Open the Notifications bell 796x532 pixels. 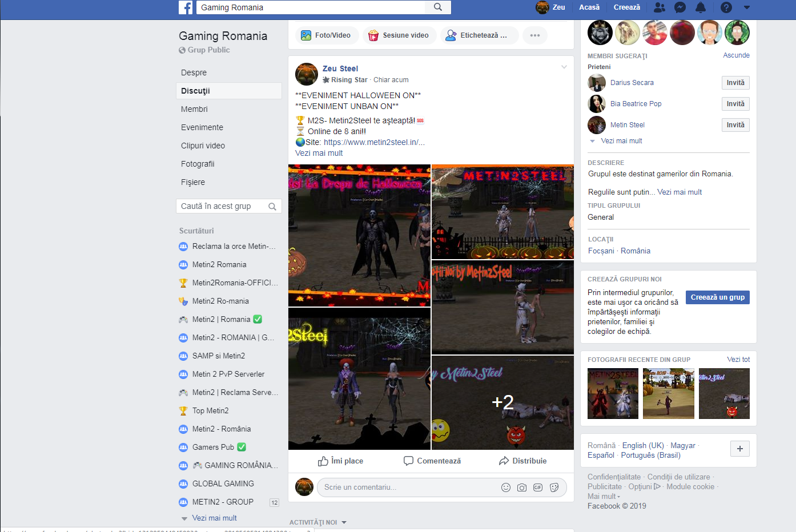pos(701,7)
